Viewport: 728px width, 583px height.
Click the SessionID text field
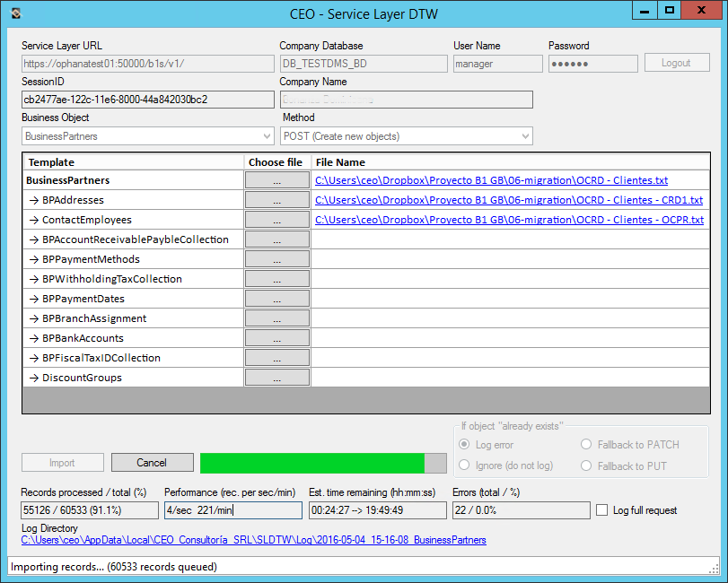pos(148,100)
